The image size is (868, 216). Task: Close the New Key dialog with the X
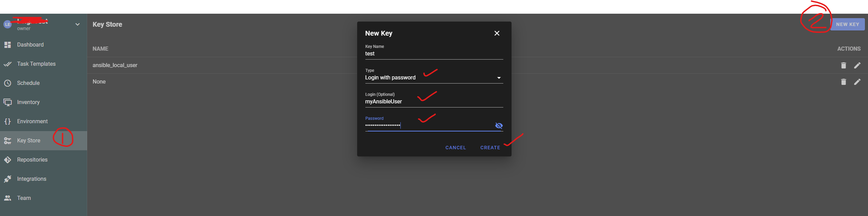497,33
